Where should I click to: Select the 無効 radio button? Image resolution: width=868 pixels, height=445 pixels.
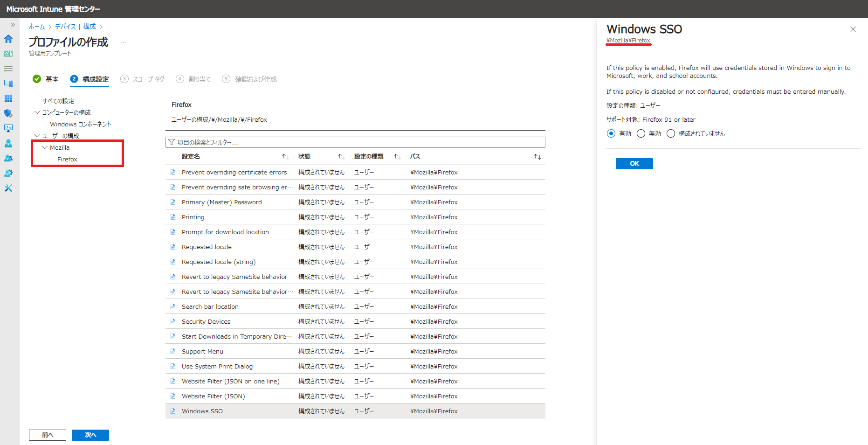click(641, 134)
